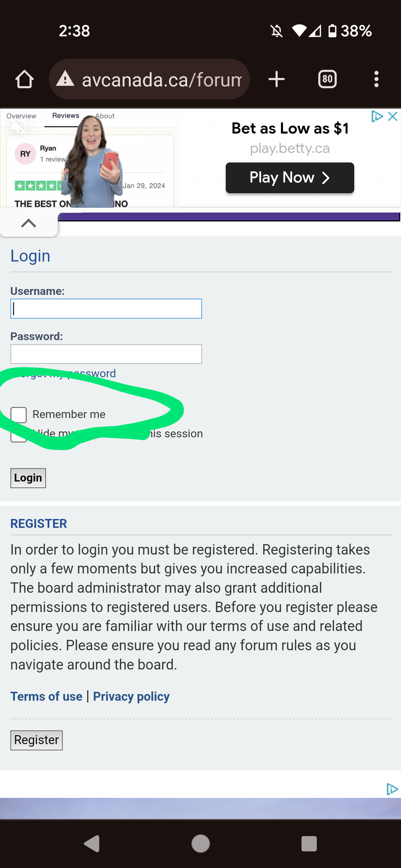Open the browser three-dot menu
The width and height of the screenshot is (401, 868).
pyautogui.click(x=376, y=79)
